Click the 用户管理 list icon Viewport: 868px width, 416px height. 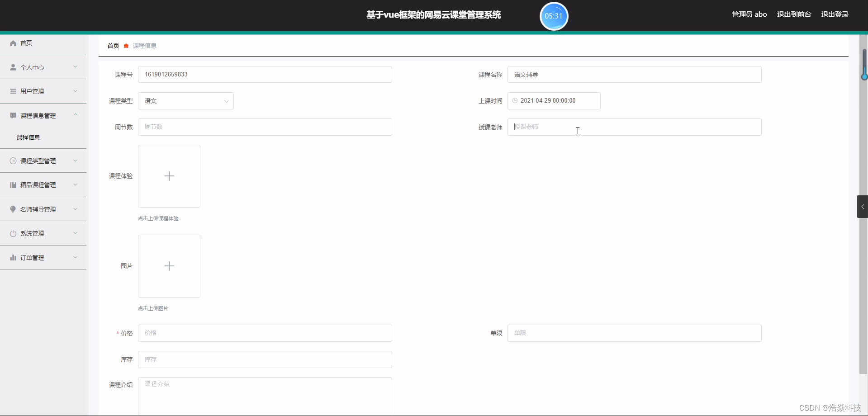coord(13,91)
